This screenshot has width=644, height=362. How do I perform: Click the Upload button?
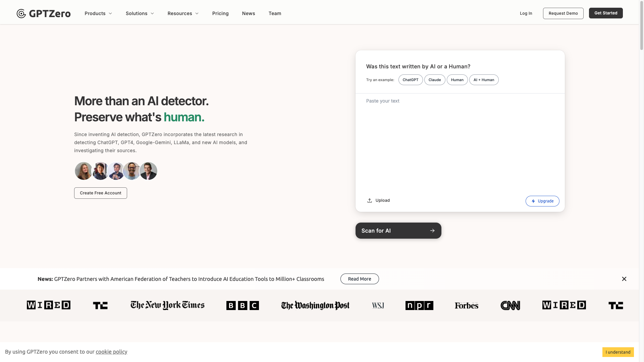coord(378,200)
